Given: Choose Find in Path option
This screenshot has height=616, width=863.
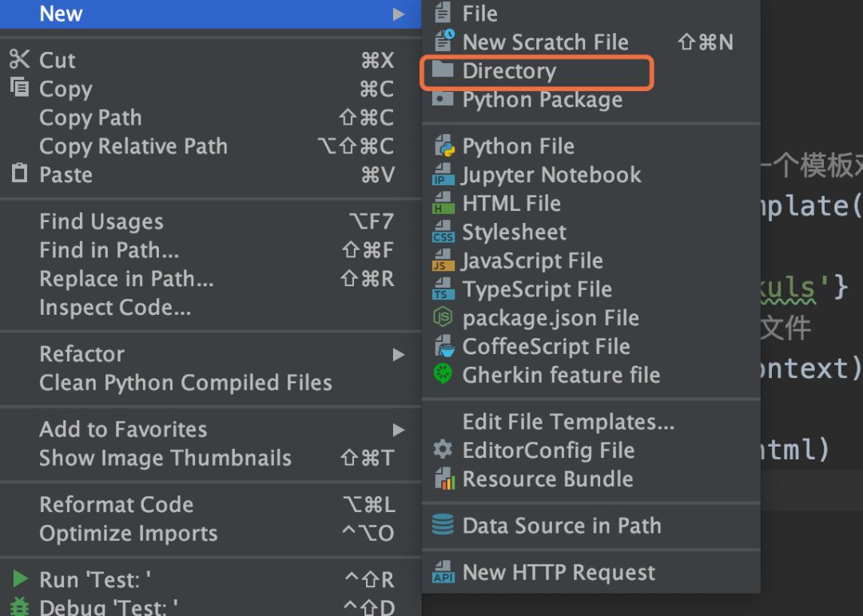Looking at the screenshot, I should pos(109,251).
